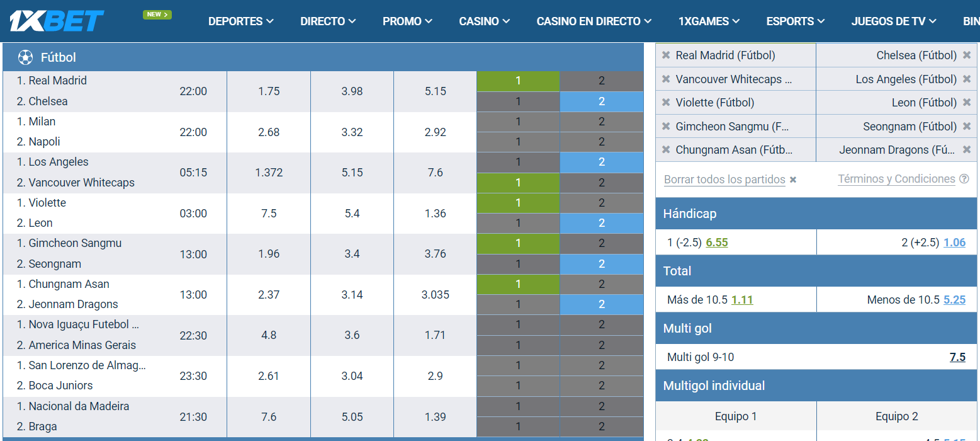Click the green NEW badge
The image size is (980, 441).
(157, 14)
